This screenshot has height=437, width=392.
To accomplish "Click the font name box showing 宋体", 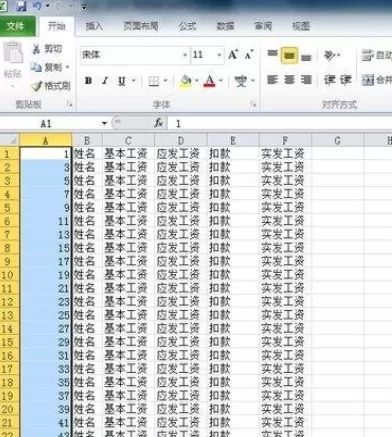I will (x=131, y=55).
